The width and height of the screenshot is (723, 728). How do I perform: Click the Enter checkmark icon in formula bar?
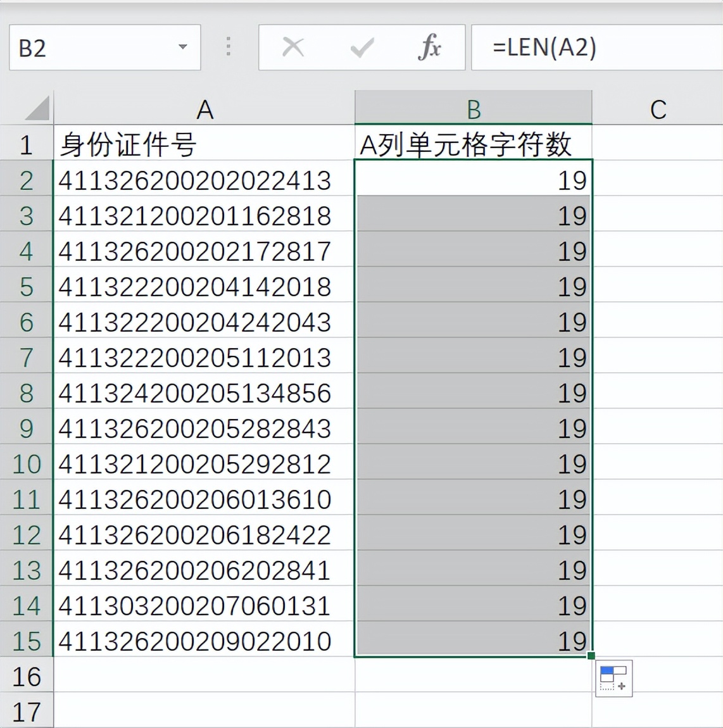[360, 47]
